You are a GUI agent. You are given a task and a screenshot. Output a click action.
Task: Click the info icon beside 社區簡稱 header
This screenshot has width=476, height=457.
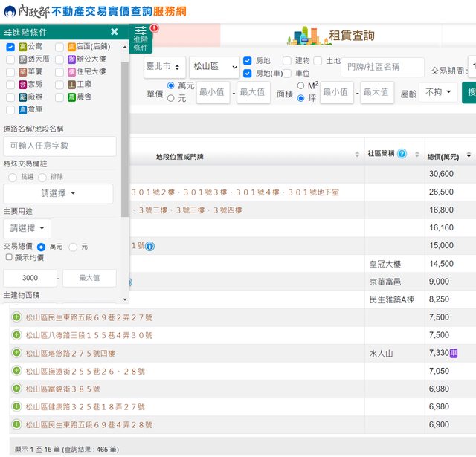pyautogui.click(x=402, y=154)
